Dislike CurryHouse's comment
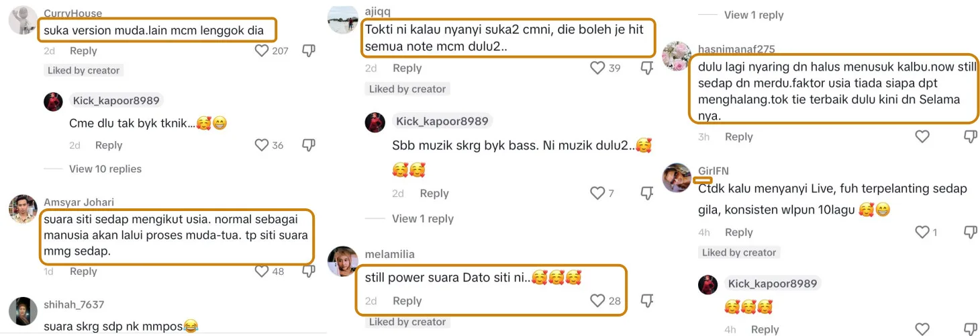 [x=309, y=51]
